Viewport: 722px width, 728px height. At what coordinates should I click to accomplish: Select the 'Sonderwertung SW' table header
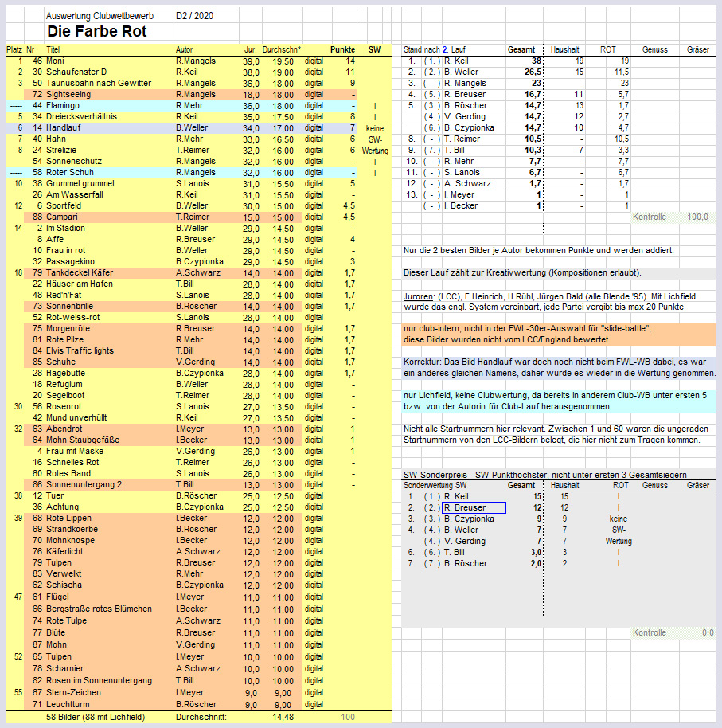point(435,485)
